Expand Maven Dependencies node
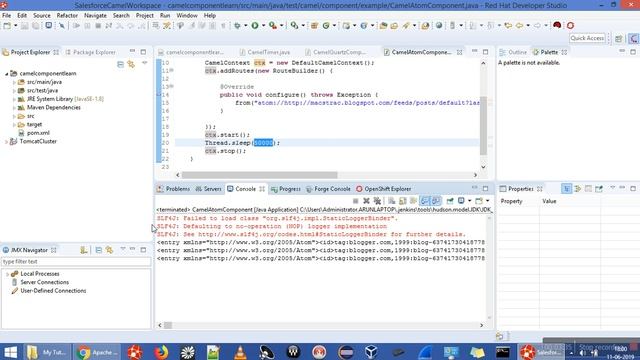 click(14, 108)
